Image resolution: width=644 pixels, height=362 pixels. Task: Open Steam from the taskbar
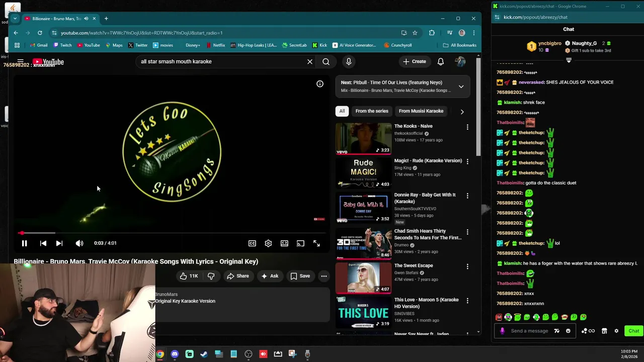tap(204, 354)
